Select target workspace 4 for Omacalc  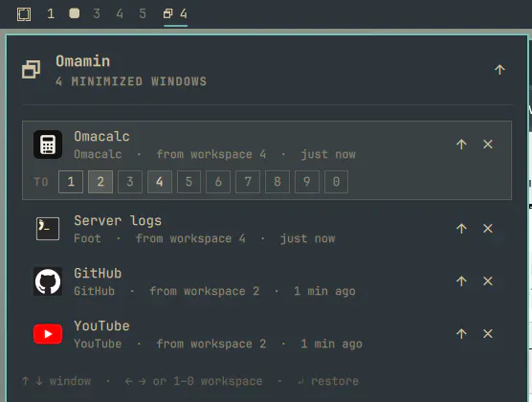point(160,182)
